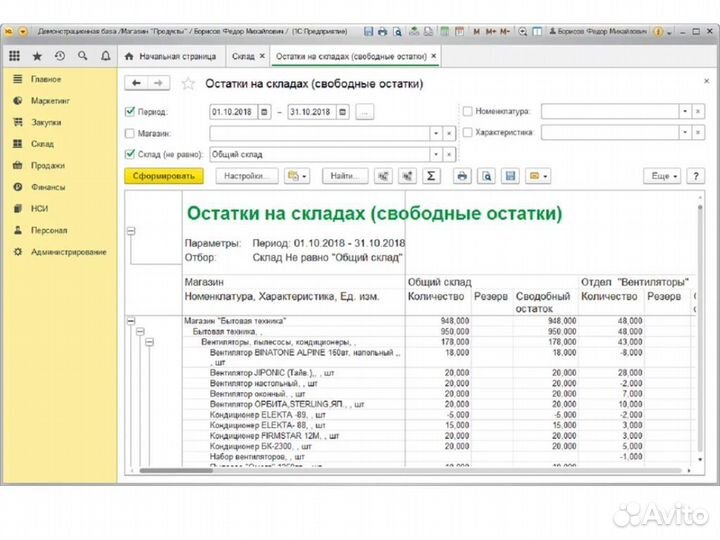Open the search magnifier in top panel
This screenshot has width=720, height=540.
point(81,56)
